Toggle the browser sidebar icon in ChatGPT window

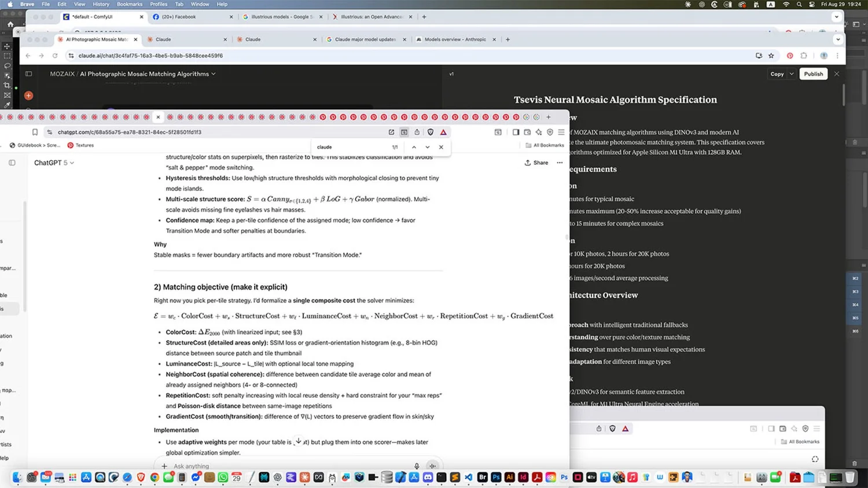point(516,132)
